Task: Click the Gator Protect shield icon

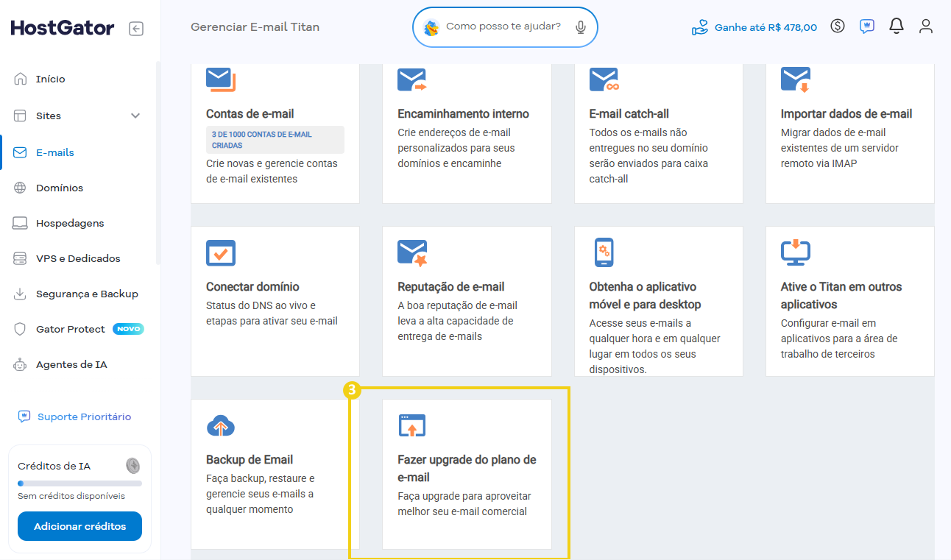Action: [x=21, y=329]
